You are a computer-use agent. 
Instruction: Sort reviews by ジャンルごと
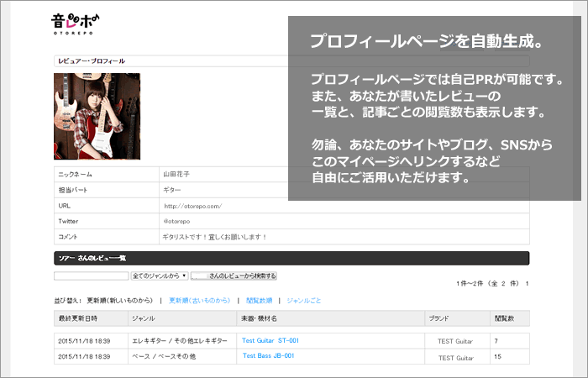click(303, 300)
